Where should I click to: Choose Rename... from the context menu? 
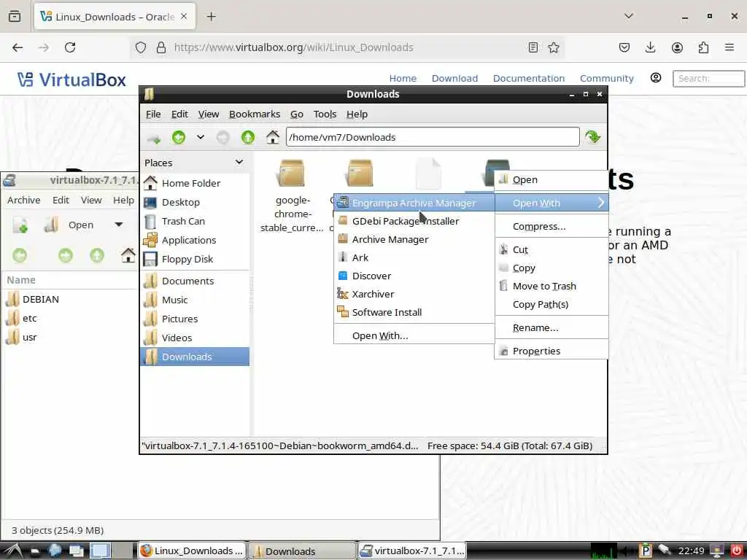tap(551, 327)
